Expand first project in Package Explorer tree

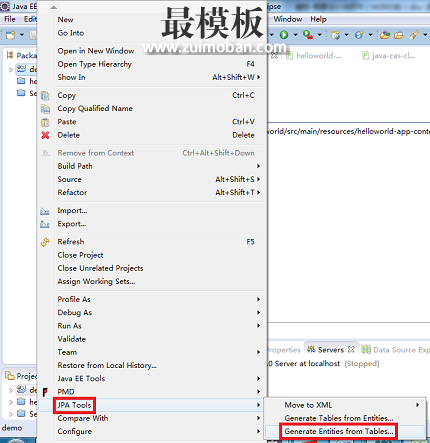pyautogui.click(x=11, y=70)
